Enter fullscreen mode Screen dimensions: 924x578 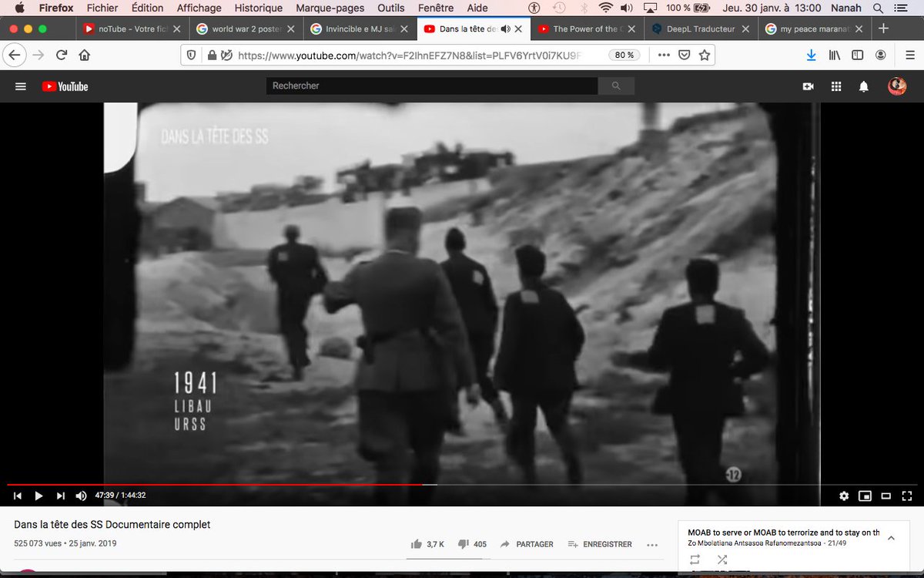coord(906,496)
